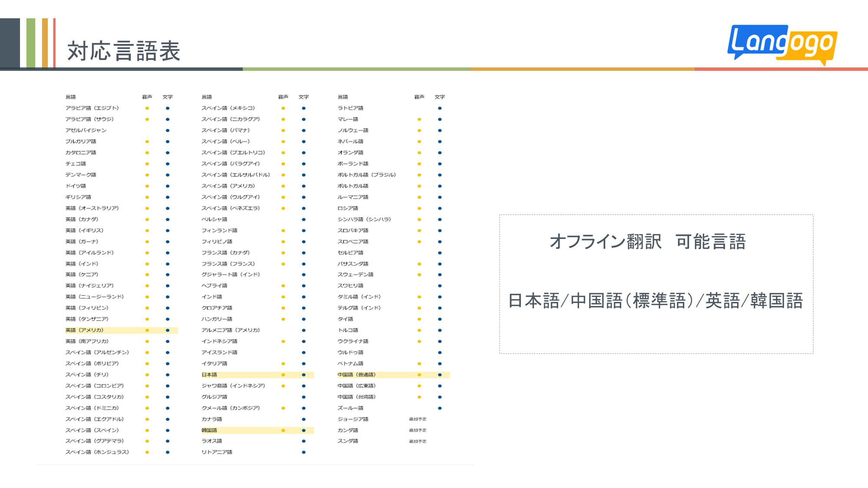The height and width of the screenshot is (488, 868).
Task: Click the カタロニア語 label
Action: pos(81,153)
